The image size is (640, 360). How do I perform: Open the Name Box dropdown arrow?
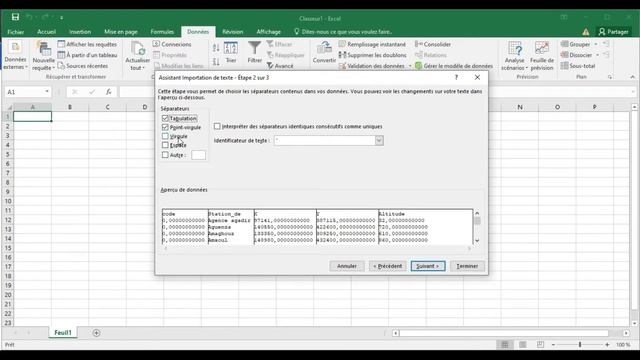[x=47, y=92]
